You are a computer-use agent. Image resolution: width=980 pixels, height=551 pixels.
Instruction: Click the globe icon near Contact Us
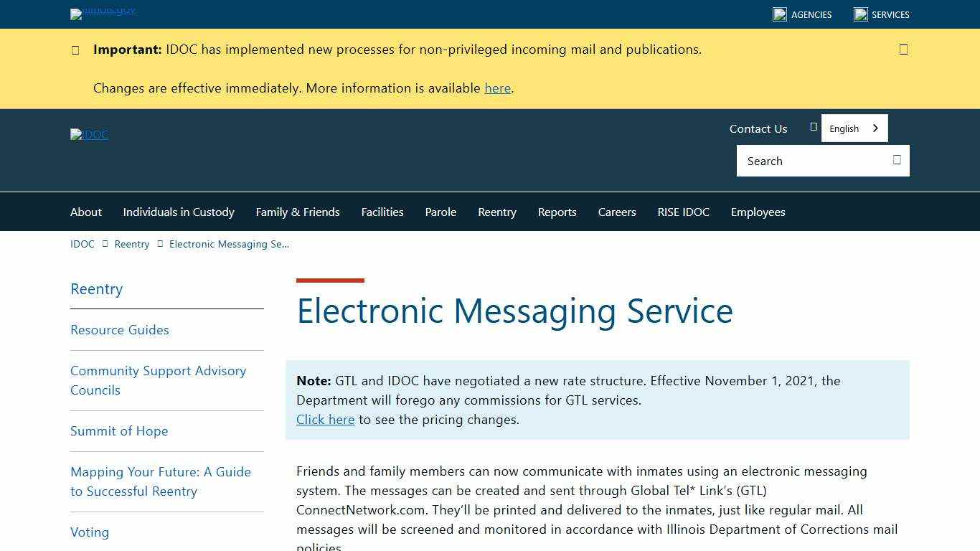(814, 126)
